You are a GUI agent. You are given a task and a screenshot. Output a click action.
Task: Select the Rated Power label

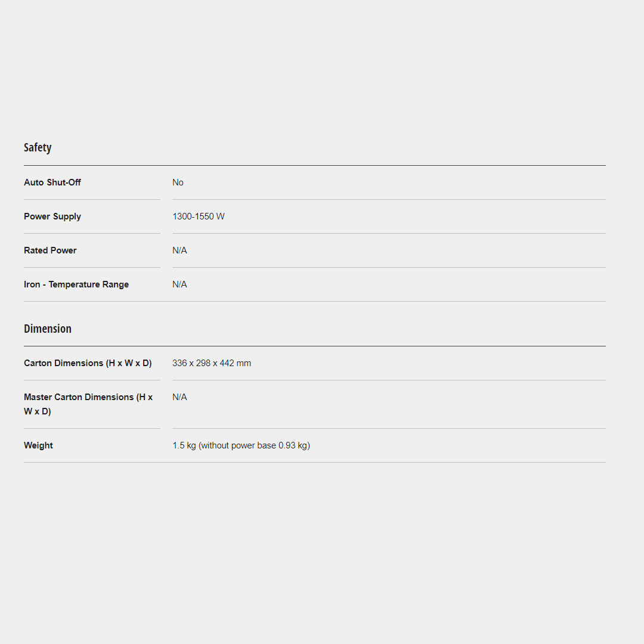pyautogui.click(x=50, y=250)
